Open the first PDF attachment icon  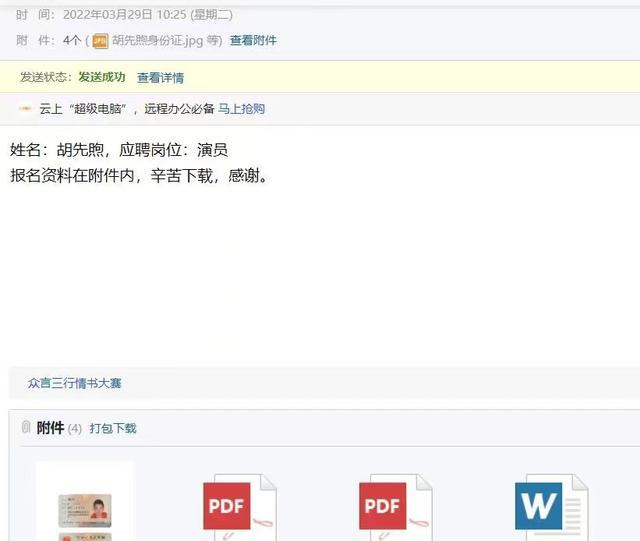pyautogui.click(x=240, y=507)
